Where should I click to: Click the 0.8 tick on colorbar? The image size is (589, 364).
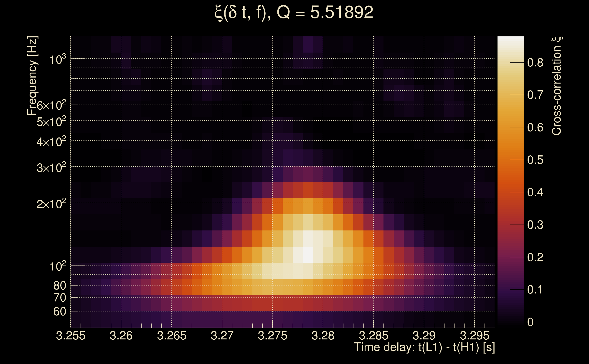click(535, 63)
